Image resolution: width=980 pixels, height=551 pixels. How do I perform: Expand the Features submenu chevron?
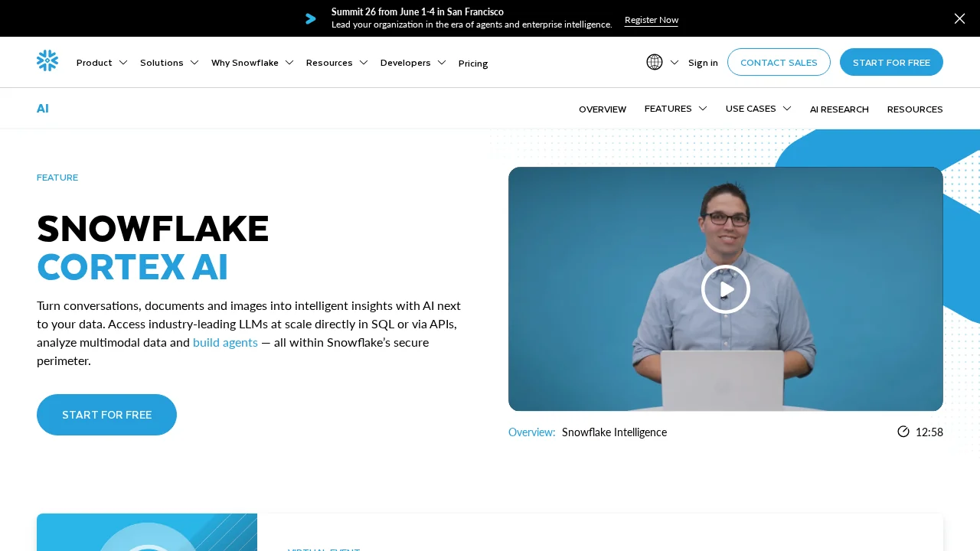coord(703,109)
